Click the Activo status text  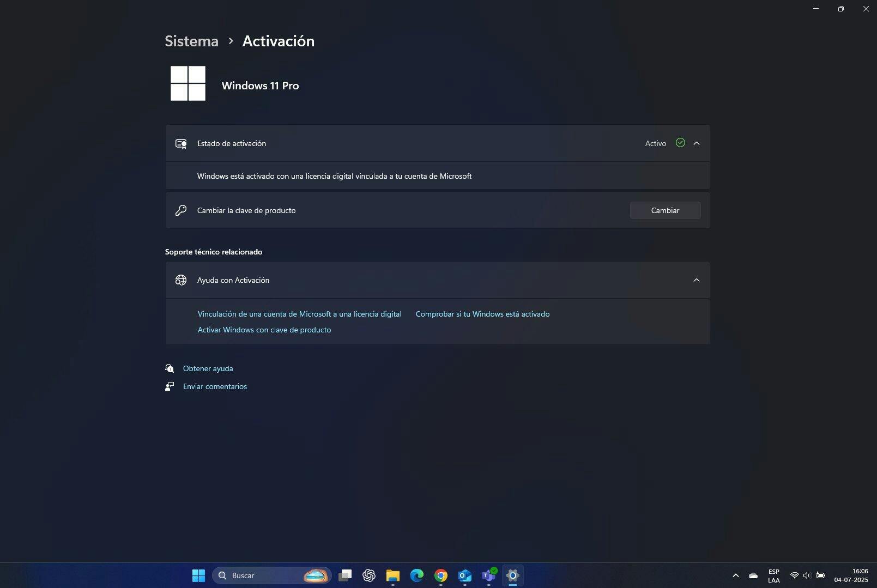[655, 143]
